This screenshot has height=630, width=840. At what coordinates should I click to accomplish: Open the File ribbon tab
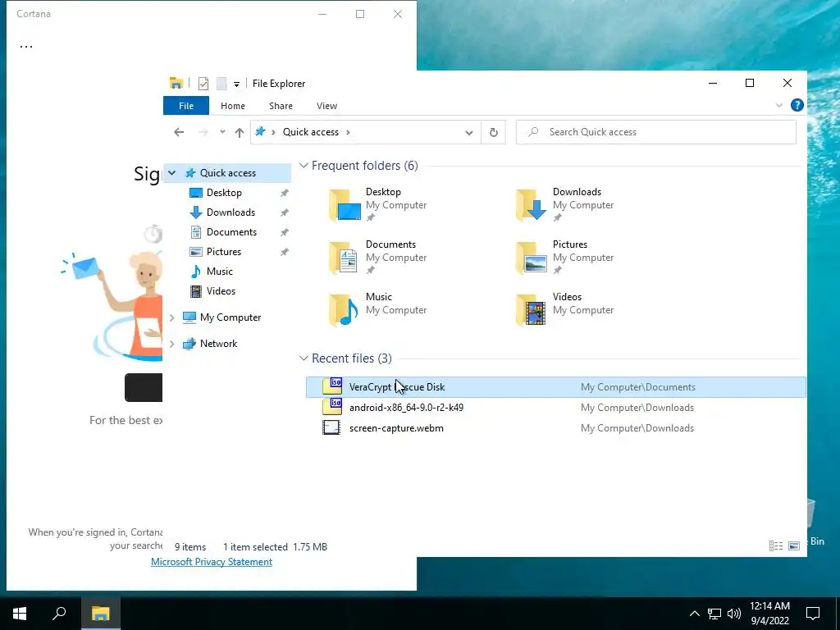186,106
